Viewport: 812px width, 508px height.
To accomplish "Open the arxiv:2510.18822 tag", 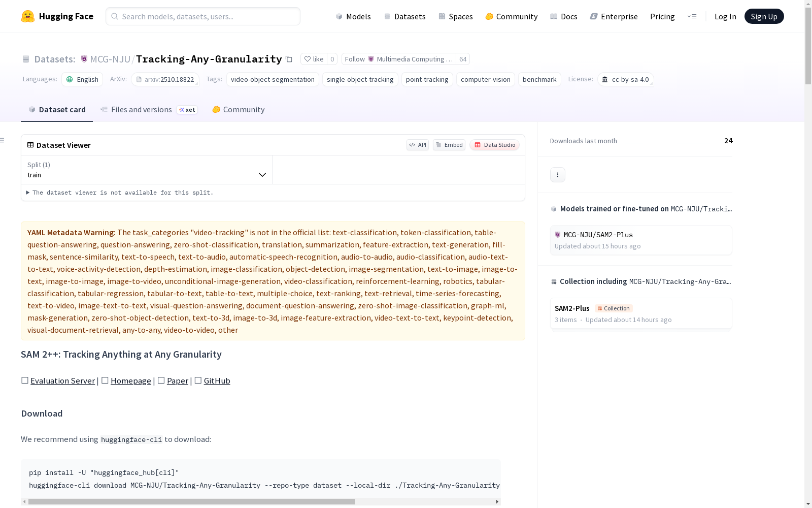I will [165, 79].
